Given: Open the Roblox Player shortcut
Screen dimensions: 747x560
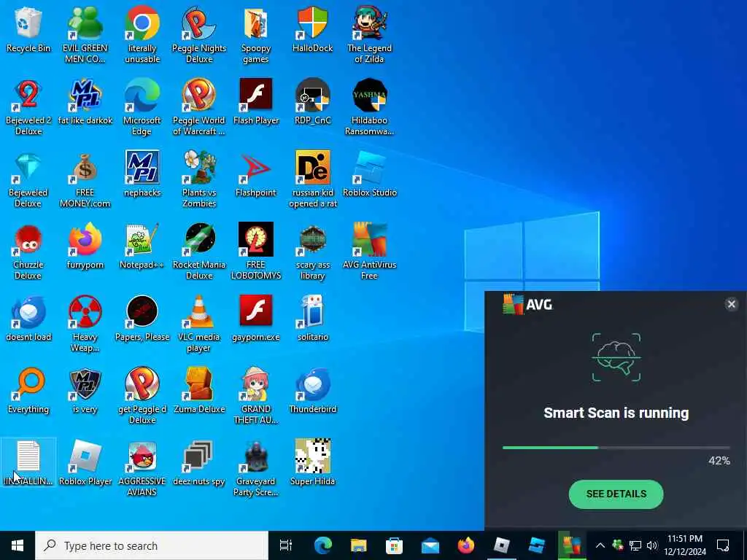Looking at the screenshot, I should [x=85, y=463].
